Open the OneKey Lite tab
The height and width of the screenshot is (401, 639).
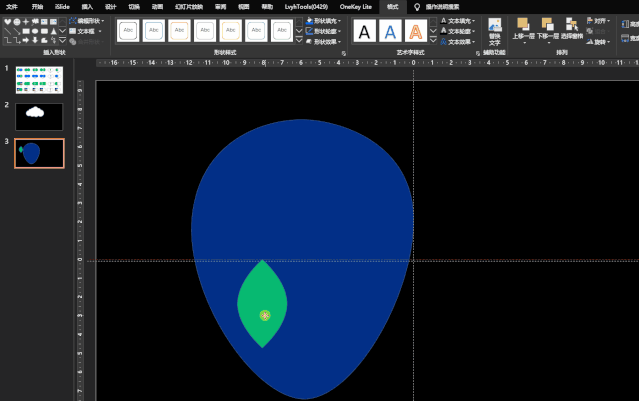pyautogui.click(x=356, y=6)
